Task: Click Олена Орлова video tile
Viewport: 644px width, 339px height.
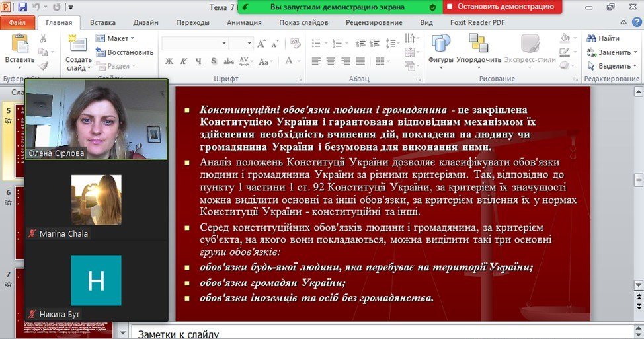Action: click(x=97, y=119)
